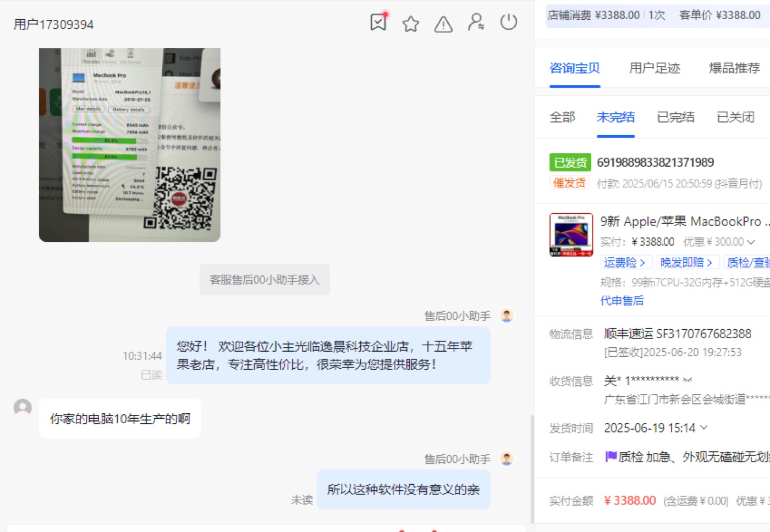Open the 晚发即赔 tag details
Image resolution: width=770 pixels, height=532 pixels.
tap(687, 263)
